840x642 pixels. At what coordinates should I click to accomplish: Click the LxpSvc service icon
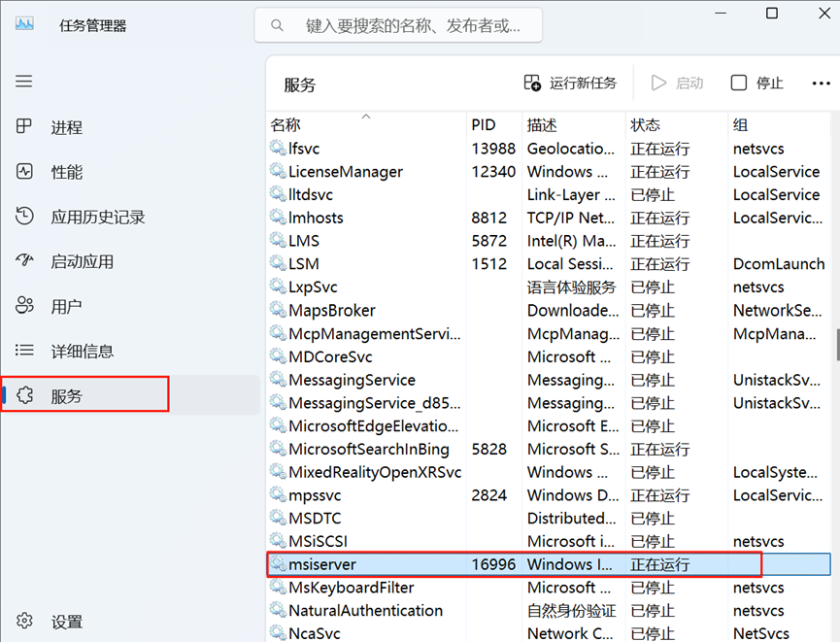point(278,286)
